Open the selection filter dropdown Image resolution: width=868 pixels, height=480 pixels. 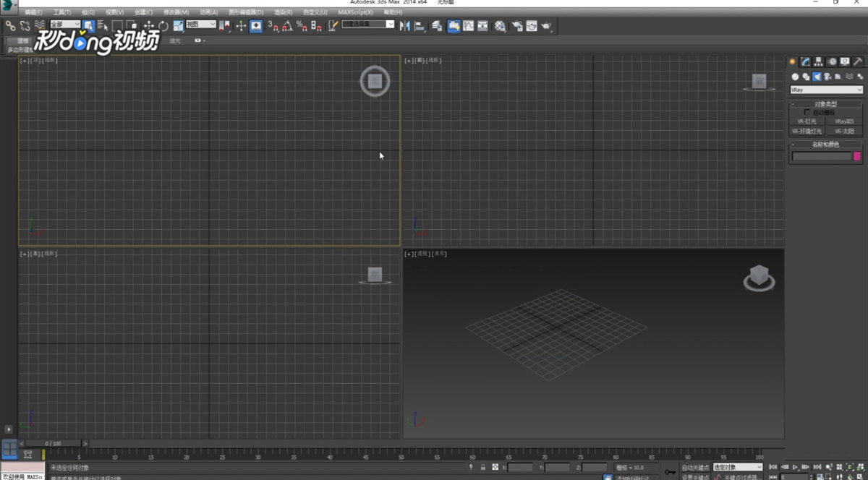(65, 25)
